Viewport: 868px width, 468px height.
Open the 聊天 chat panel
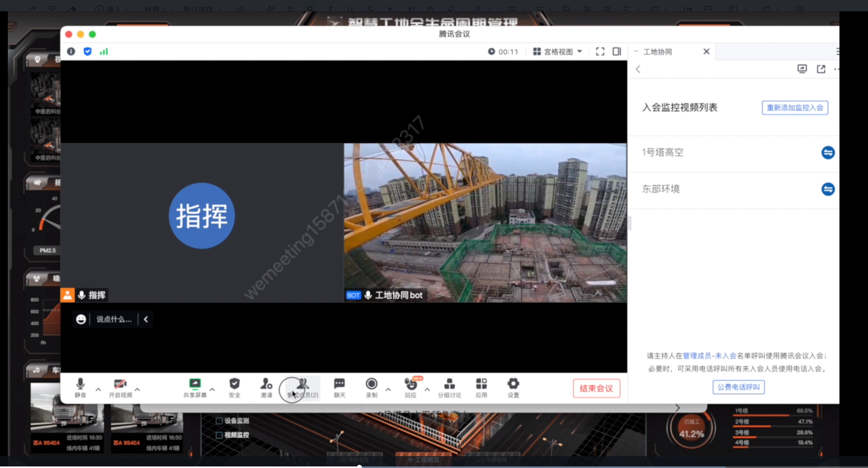click(x=339, y=388)
